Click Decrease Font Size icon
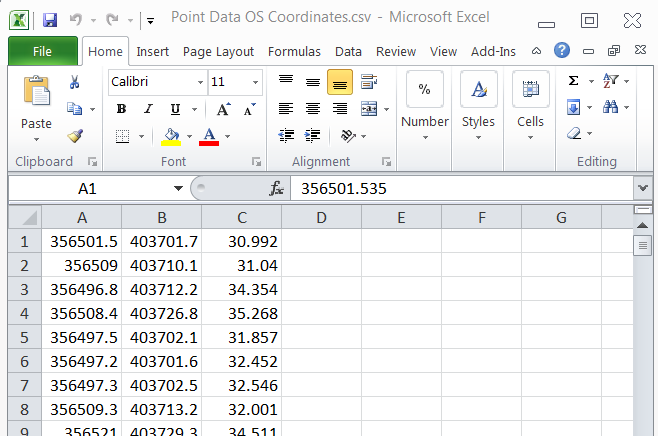The width and height of the screenshot is (658, 436). coord(250,109)
